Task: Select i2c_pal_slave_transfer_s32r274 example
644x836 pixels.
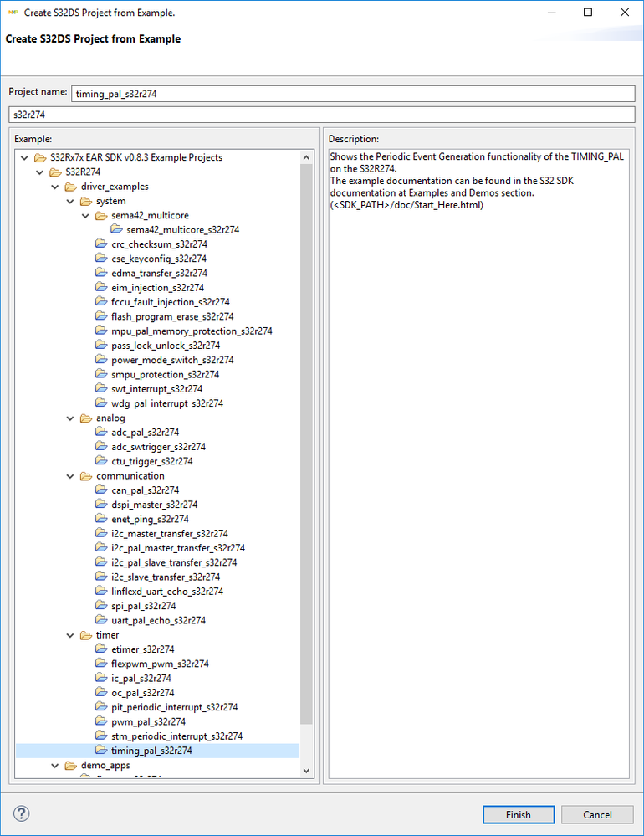Action: coord(174,562)
